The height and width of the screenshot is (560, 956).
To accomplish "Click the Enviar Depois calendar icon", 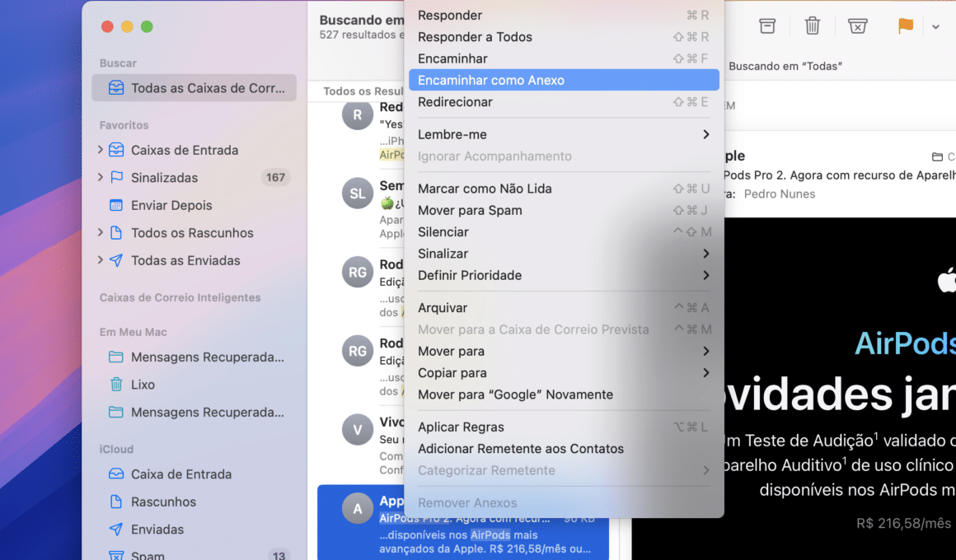I will (116, 205).
